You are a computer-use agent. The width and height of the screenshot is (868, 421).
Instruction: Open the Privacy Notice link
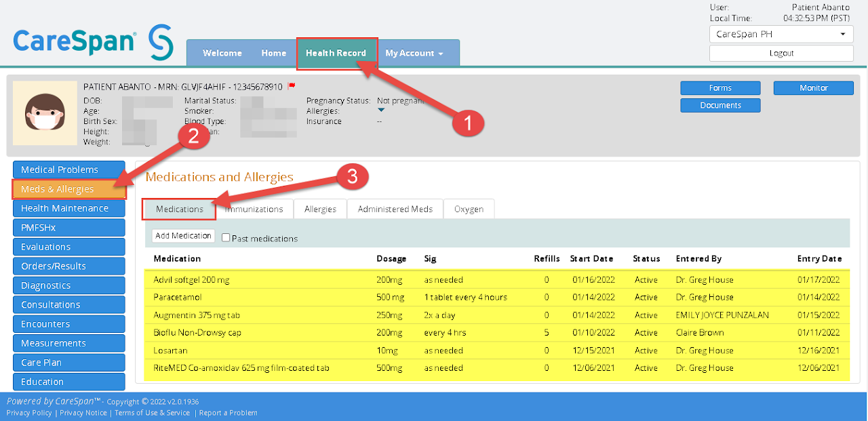click(83, 413)
